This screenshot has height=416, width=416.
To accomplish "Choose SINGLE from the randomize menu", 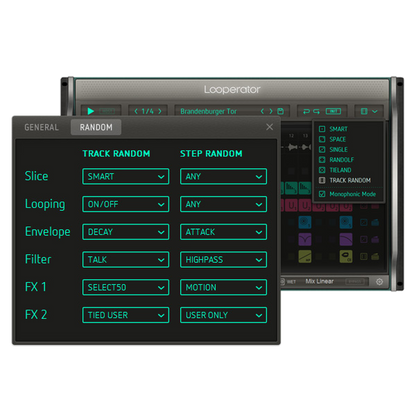I will [338, 150].
